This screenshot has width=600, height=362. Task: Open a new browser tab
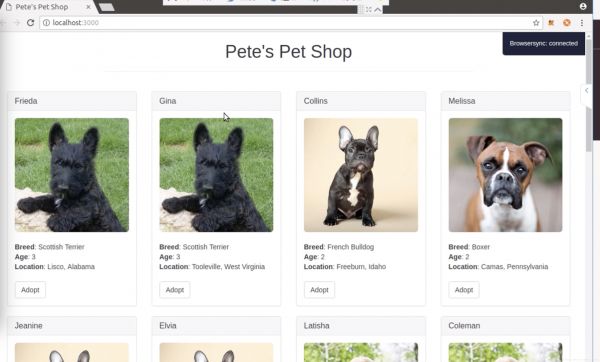click(106, 7)
